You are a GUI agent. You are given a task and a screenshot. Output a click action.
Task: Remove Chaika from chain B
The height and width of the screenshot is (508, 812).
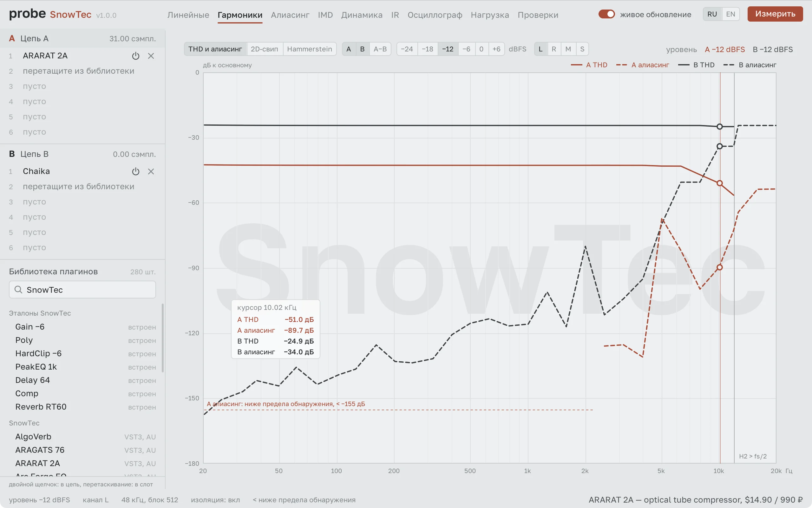(151, 171)
